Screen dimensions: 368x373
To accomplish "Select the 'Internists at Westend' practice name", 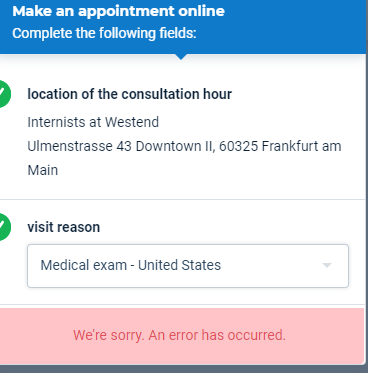I will (93, 122).
